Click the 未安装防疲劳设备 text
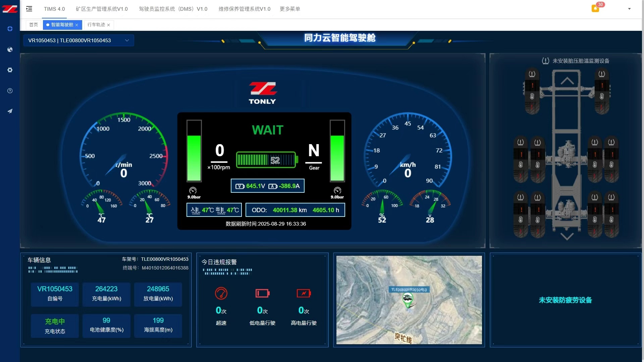The image size is (644, 362). 565,300
